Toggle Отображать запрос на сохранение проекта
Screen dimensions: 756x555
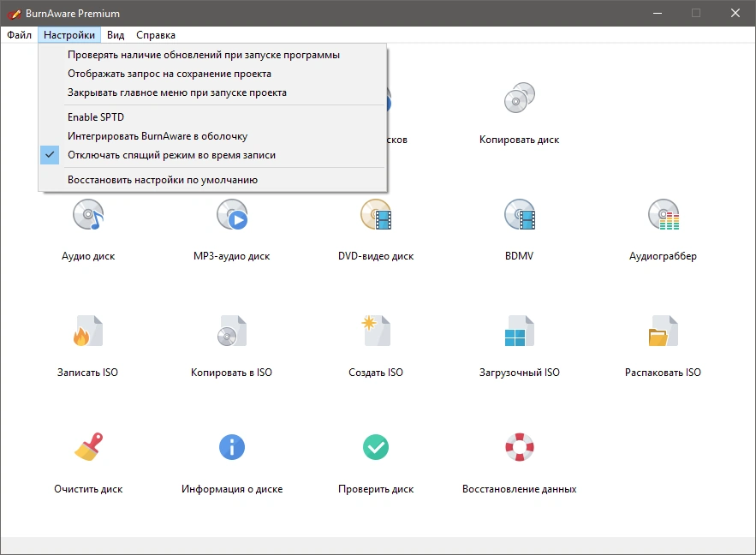click(212, 74)
